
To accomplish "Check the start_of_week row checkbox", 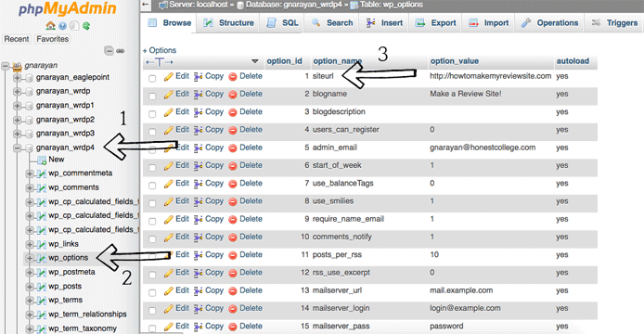I will (152, 167).
